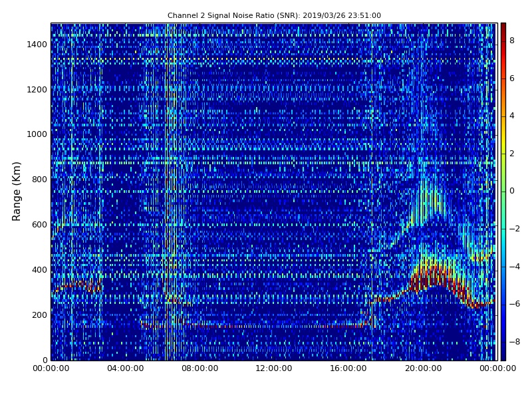Screen dimensions: 532x399
Task: Click the colorbar label −2
Action: [x=515, y=229]
